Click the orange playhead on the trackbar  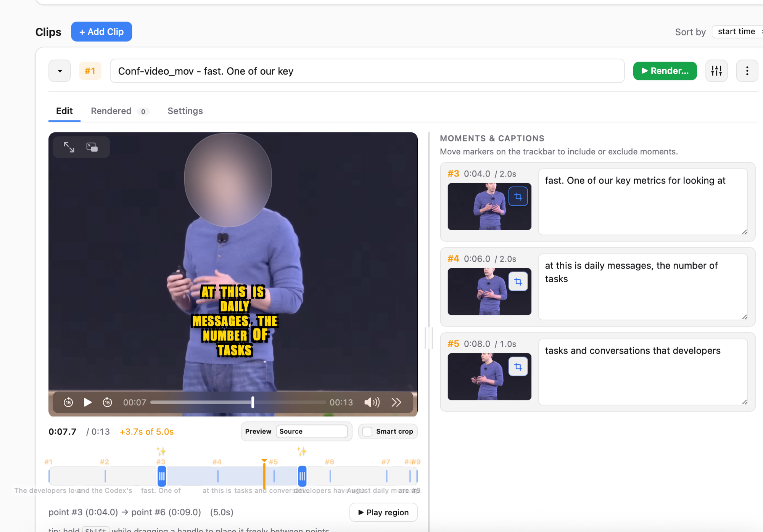tap(264, 474)
